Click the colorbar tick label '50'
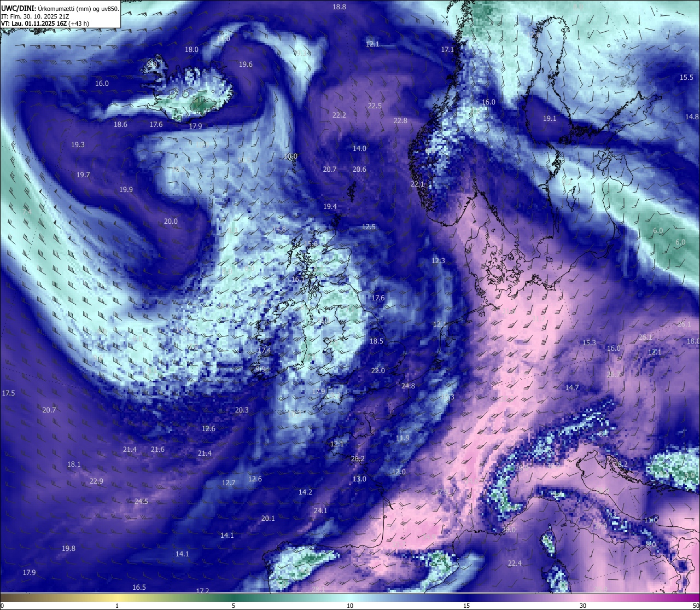The height and width of the screenshot is (610, 700). click(x=696, y=606)
